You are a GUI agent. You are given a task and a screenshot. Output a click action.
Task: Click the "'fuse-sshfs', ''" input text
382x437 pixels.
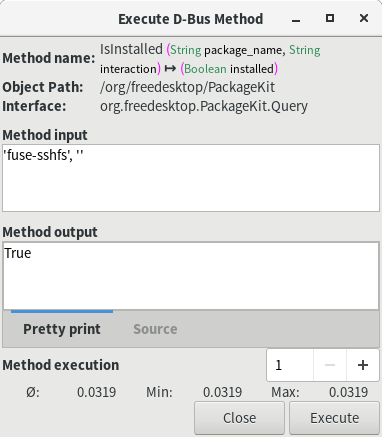point(43,155)
